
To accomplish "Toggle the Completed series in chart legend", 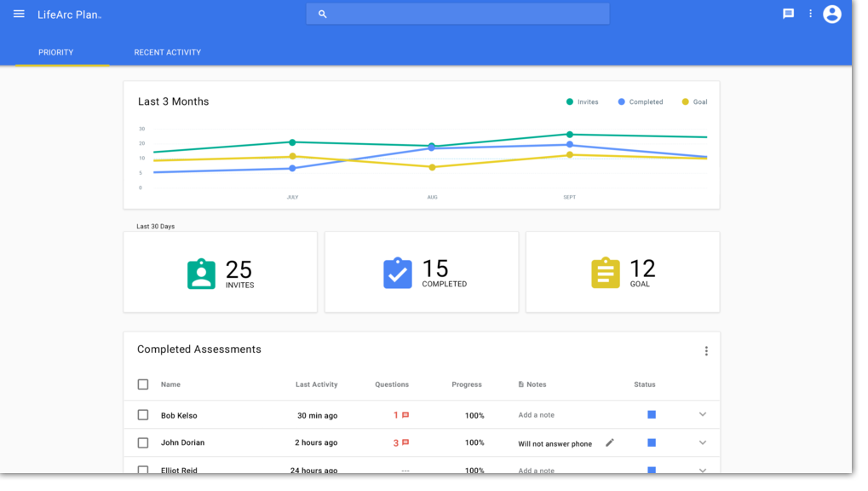I will [641, 102].
